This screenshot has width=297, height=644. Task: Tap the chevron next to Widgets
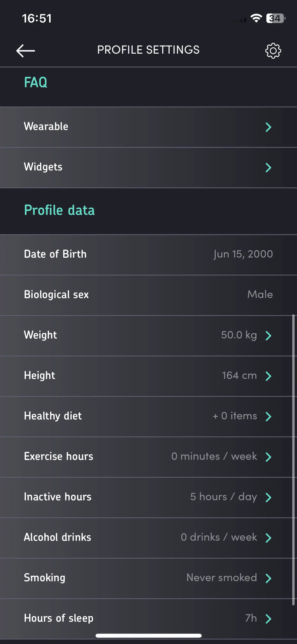click(268, 168)
